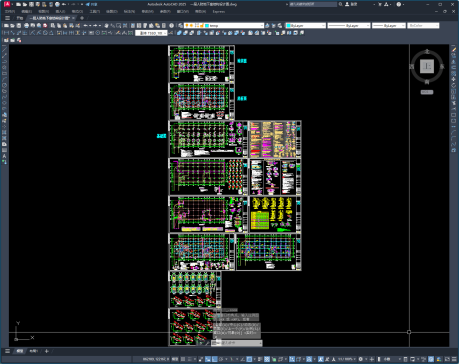Click cyan layer color swatch in layer dropdown
Image resolution: width=459 pixels, height=364 pixels.
point(207,25)
